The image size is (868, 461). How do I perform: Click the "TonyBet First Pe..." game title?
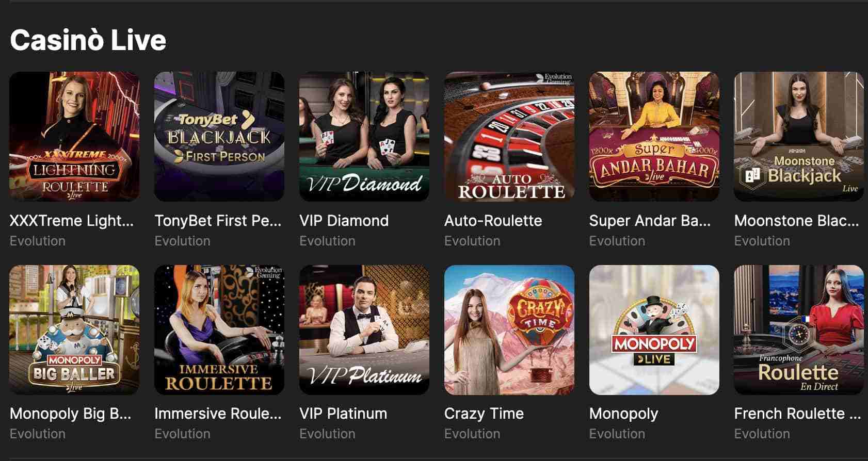[218, 221]
